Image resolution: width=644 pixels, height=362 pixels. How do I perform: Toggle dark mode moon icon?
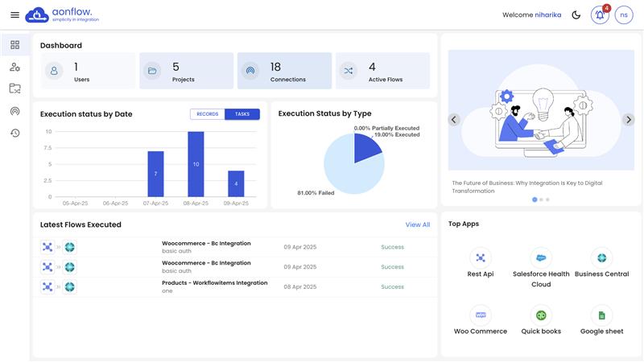tap(576, 15)
